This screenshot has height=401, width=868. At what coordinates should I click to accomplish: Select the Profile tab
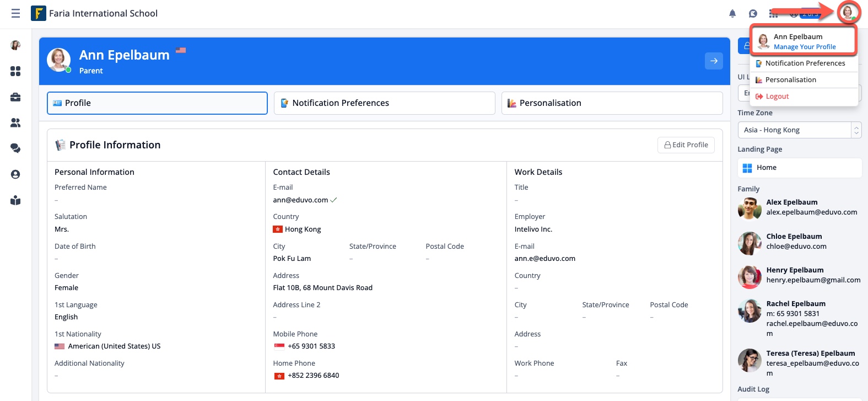(x=157, y=103)
